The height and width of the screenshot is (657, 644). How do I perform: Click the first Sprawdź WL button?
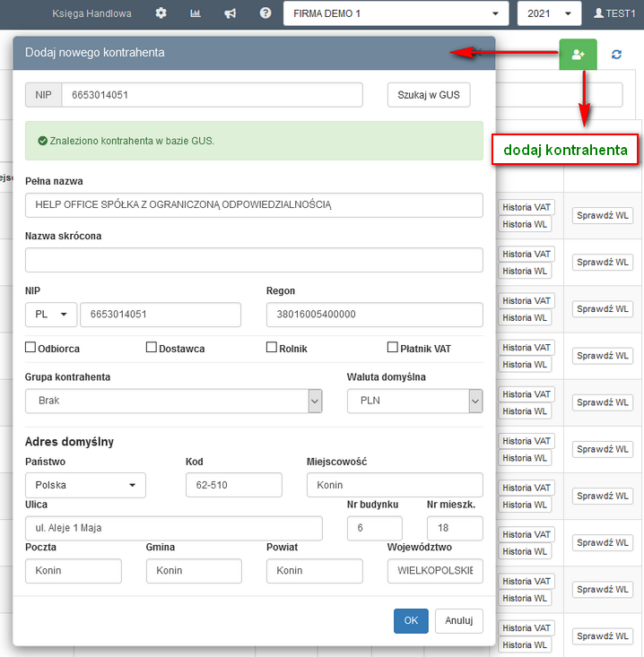(603, 215)
